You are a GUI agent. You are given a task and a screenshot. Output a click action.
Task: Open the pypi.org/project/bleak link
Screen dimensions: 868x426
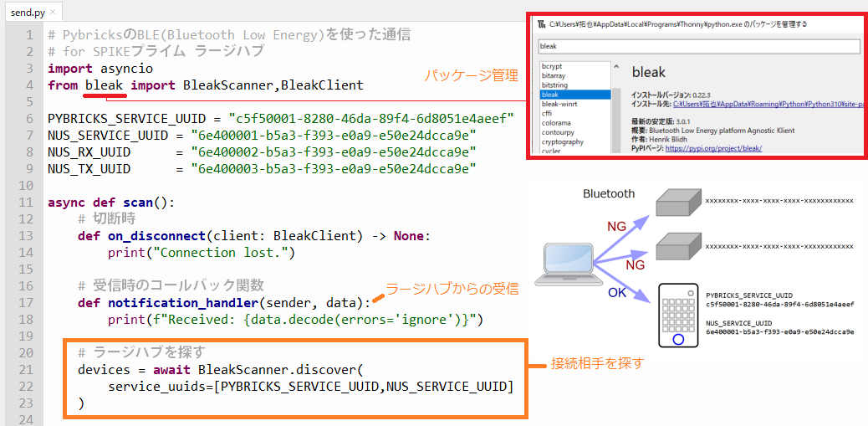tap(713, 148)
